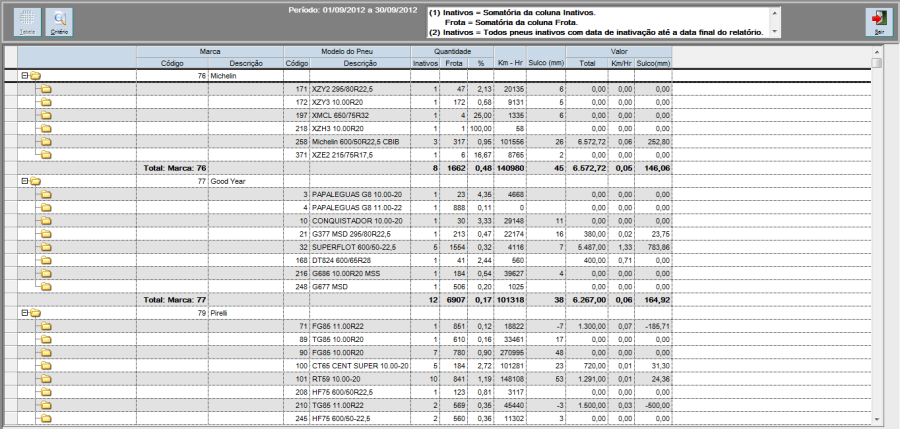
Task: Click the Tabela grid toolbar button
Action: 28,22
